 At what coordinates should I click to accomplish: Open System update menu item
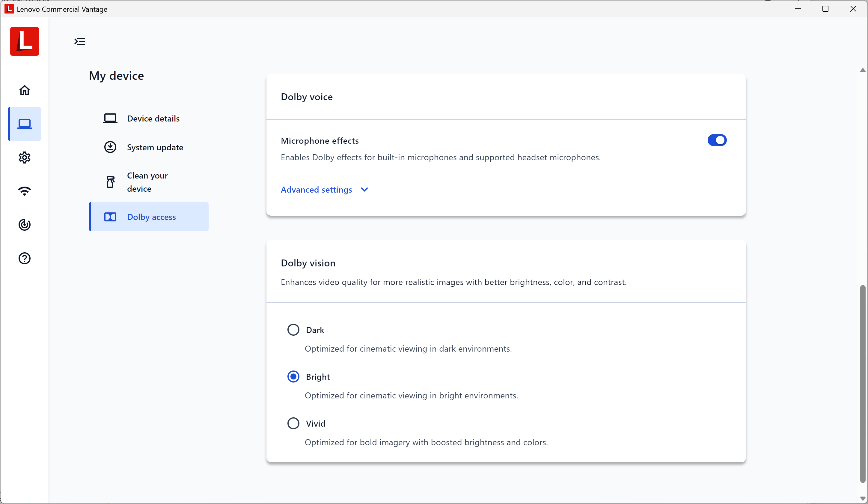(x=155, y=147)
